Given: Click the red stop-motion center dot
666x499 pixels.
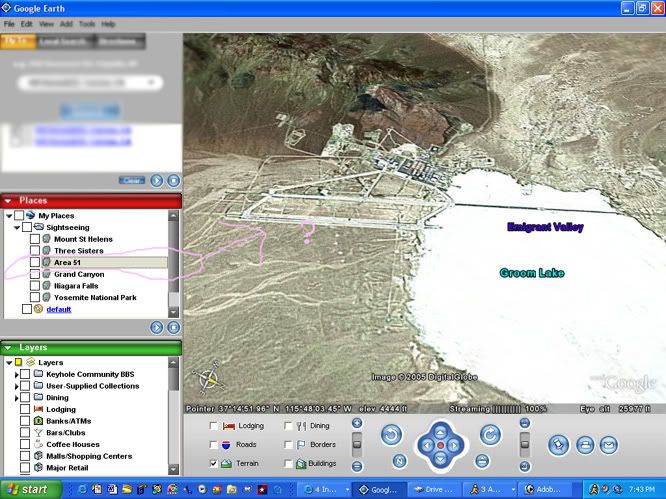Looking at the screenshot, I should coord(441,445).
